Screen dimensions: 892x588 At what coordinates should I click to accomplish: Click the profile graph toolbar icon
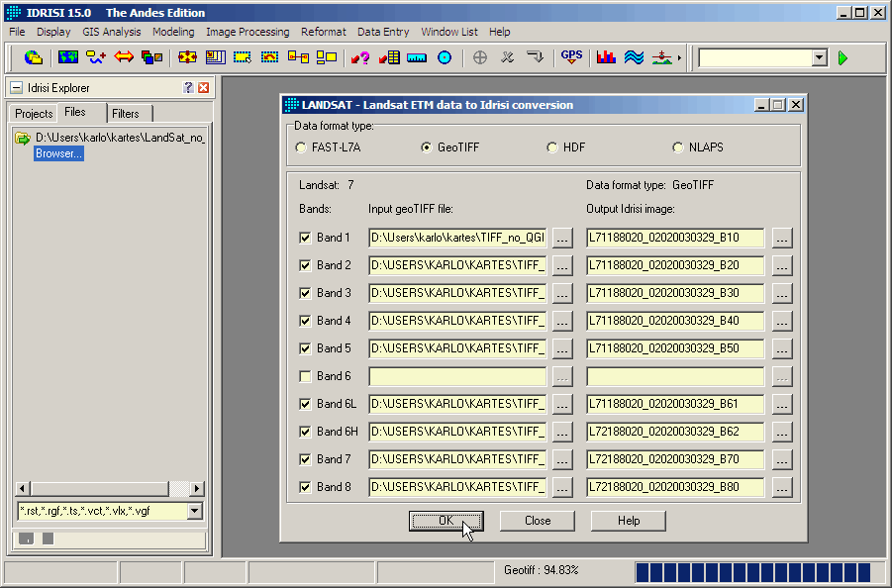(x=661, y=57)
